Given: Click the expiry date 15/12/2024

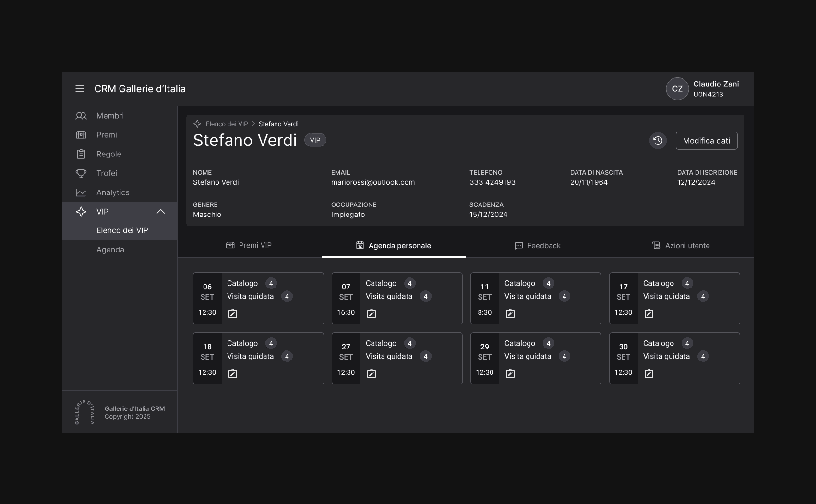Looking at the screenshot, I should [x=488, y=215].
